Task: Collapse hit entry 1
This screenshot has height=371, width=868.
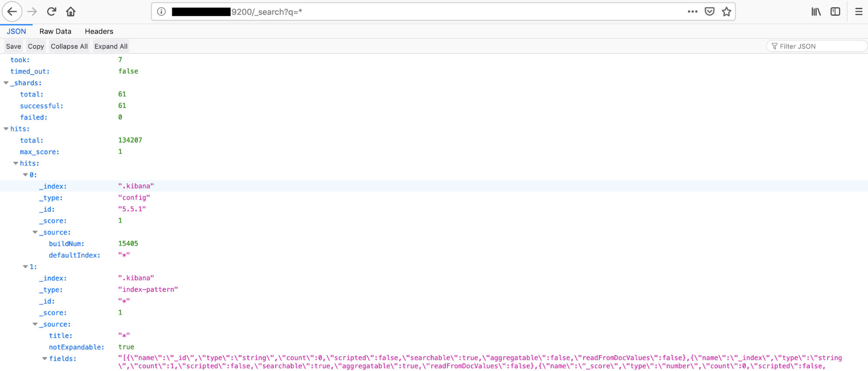Action: pyautogui.click(x=25, y=267)
